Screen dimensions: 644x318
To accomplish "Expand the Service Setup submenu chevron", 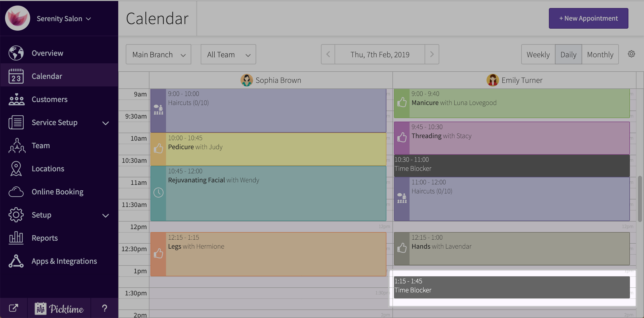I will tap(106, 123).
